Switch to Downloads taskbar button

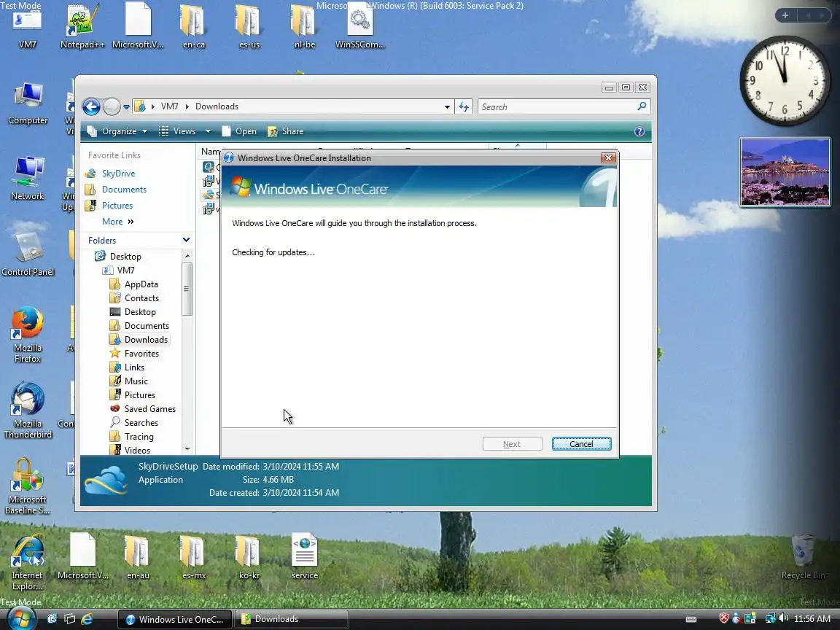292,619
